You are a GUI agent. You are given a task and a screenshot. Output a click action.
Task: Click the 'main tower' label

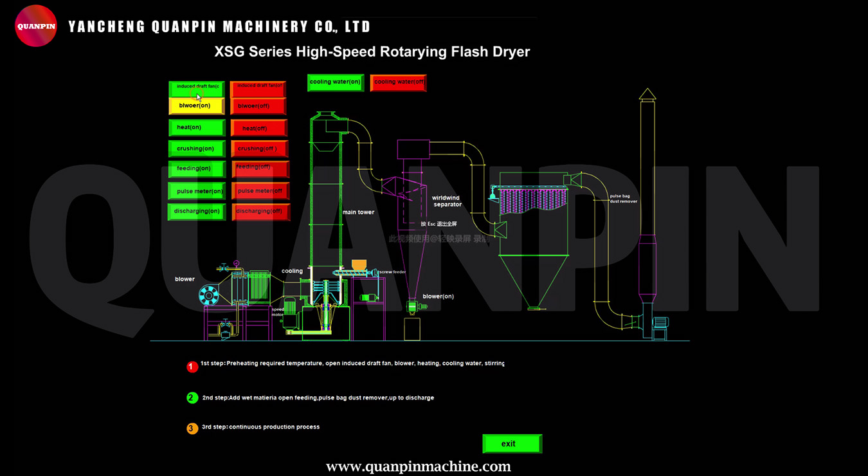coord(358,212)
